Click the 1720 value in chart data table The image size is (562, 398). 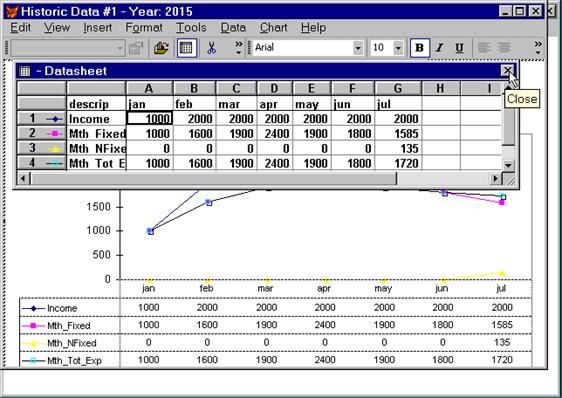(502, 360)
